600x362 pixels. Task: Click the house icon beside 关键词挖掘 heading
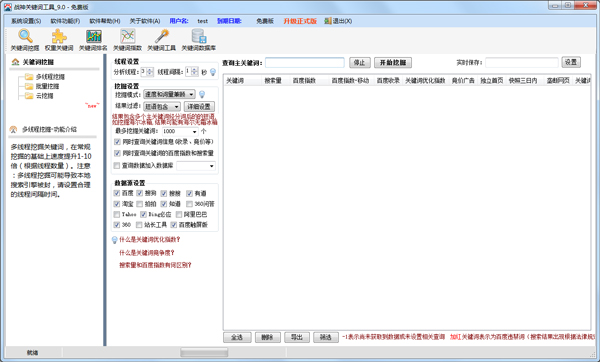15,62
